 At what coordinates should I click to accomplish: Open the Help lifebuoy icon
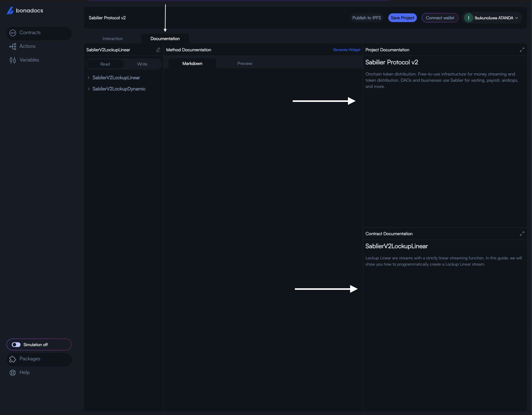13,373
